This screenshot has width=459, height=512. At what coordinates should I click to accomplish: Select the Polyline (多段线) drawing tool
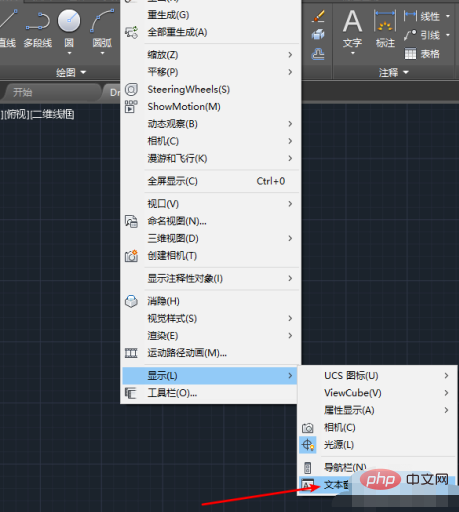pos(38,29)
